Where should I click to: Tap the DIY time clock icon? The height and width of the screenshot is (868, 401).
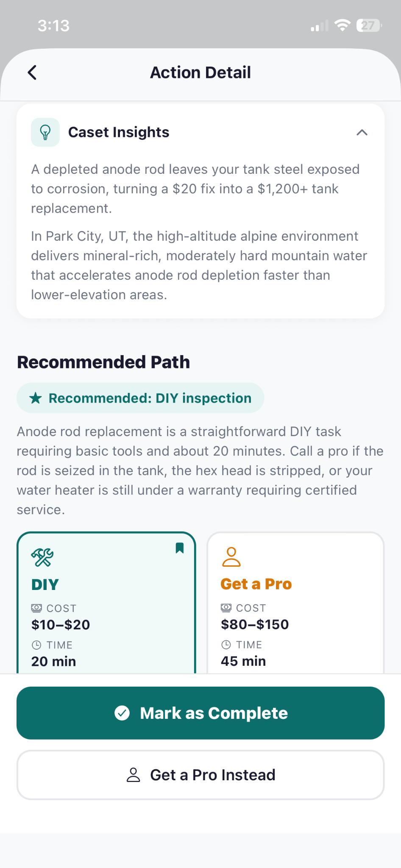coord(37,645)
